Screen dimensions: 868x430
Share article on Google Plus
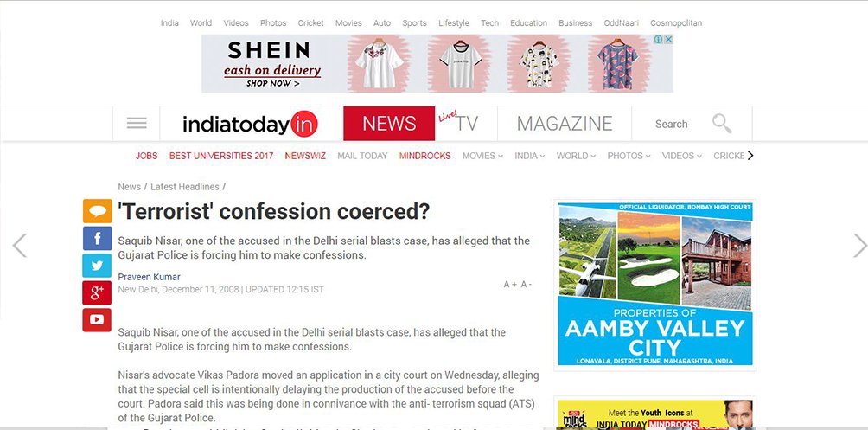[97, 292]
